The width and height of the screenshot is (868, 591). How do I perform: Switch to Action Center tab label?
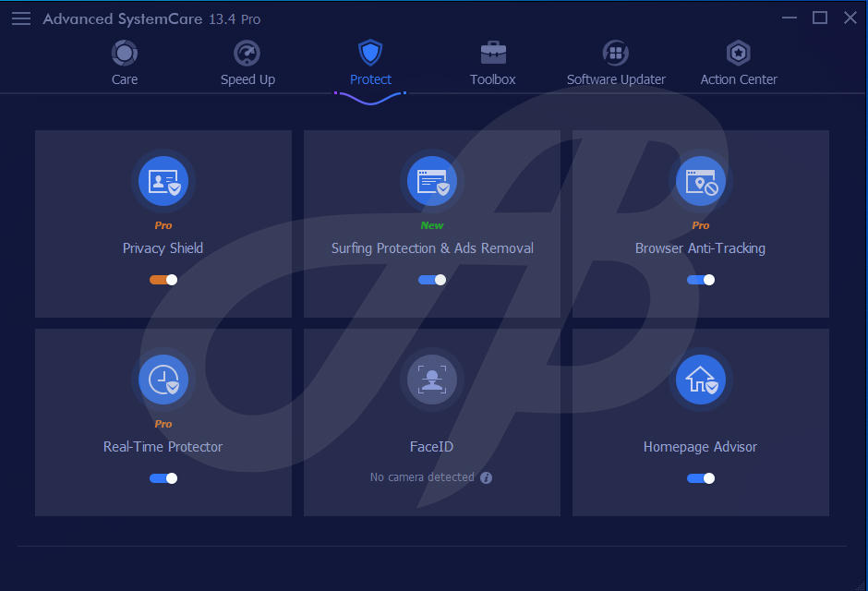click(739, 79)
